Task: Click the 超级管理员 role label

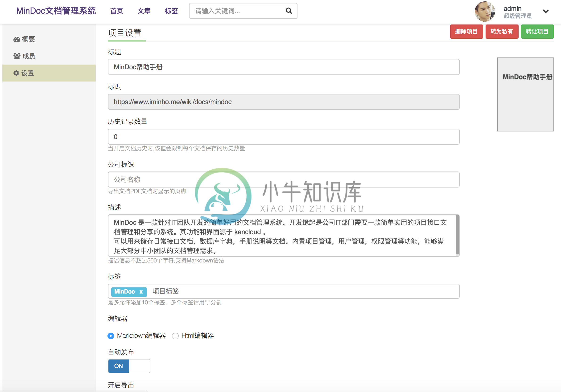Action: 517,16
